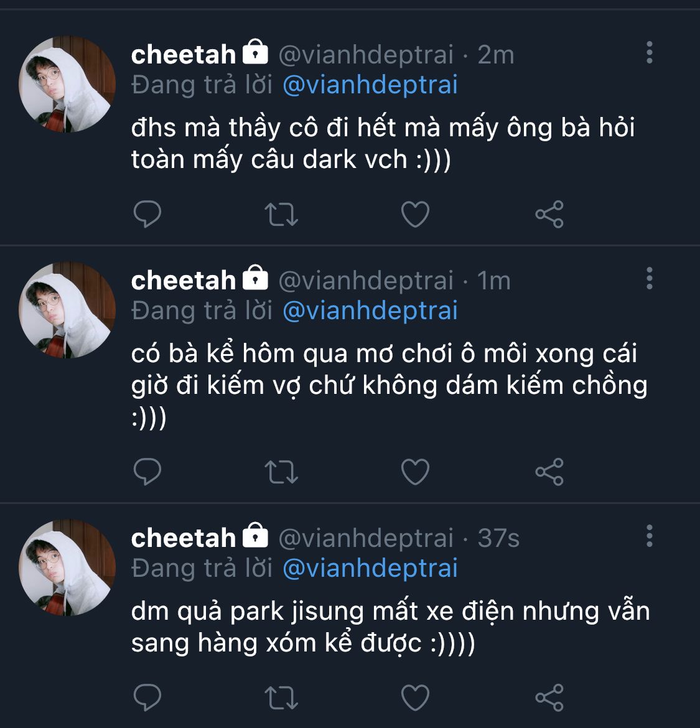Image resolution: width=700 pixels, height=728 pixels.
Task: Share the 'park jisung' tweet
Action: (549, 698)
